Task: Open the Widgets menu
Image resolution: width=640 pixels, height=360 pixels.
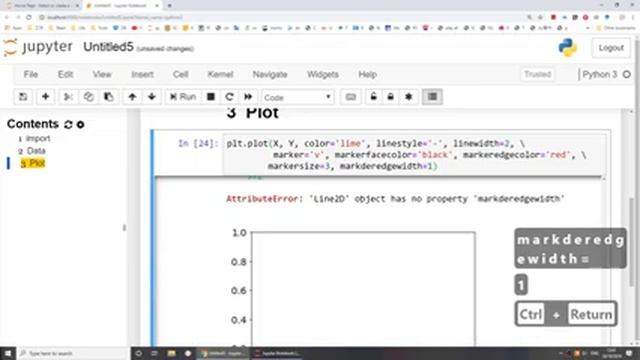Action: [x=322, y=74]
